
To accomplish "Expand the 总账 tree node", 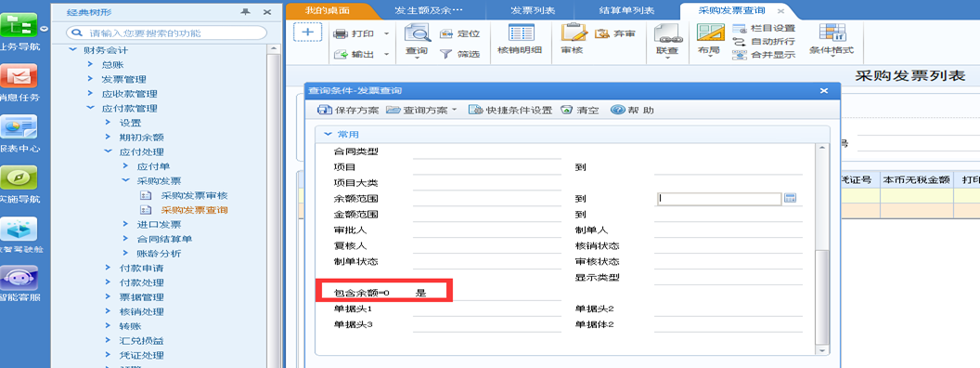I will (x=90, y=64).
